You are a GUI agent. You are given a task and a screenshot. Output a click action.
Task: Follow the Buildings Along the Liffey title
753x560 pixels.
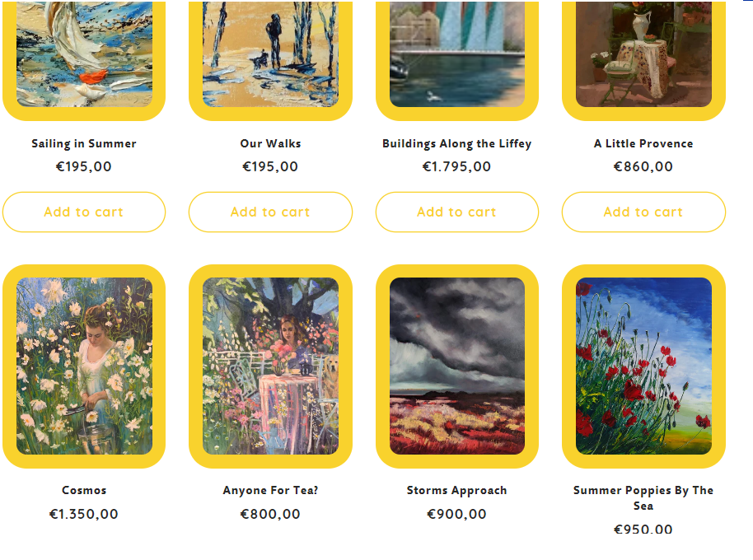click(457, 143)
